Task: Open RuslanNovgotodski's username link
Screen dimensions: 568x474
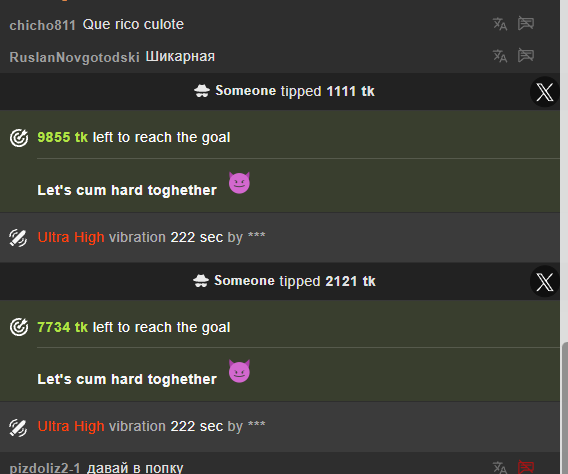Action: 74,57
